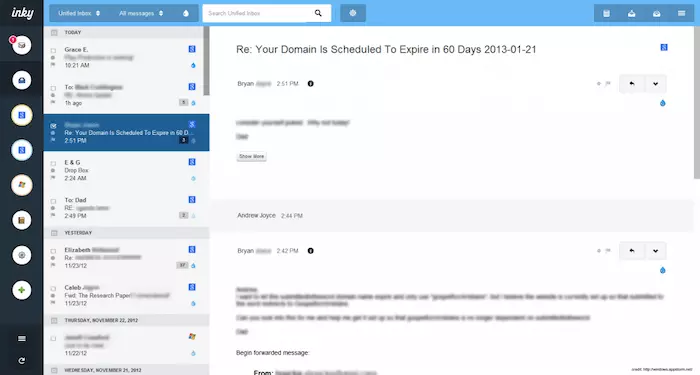Click the blue inbox tray sidebar icon

(x=21, y=80)
